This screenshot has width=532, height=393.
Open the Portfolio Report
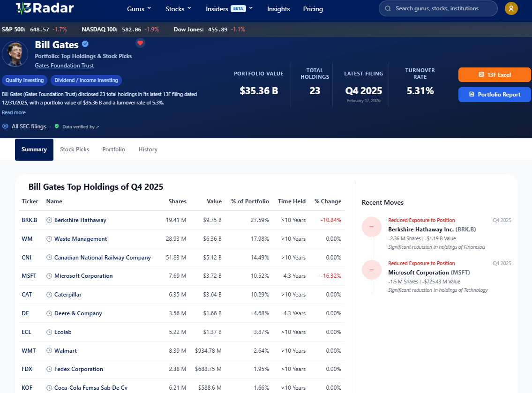[495, 95]
